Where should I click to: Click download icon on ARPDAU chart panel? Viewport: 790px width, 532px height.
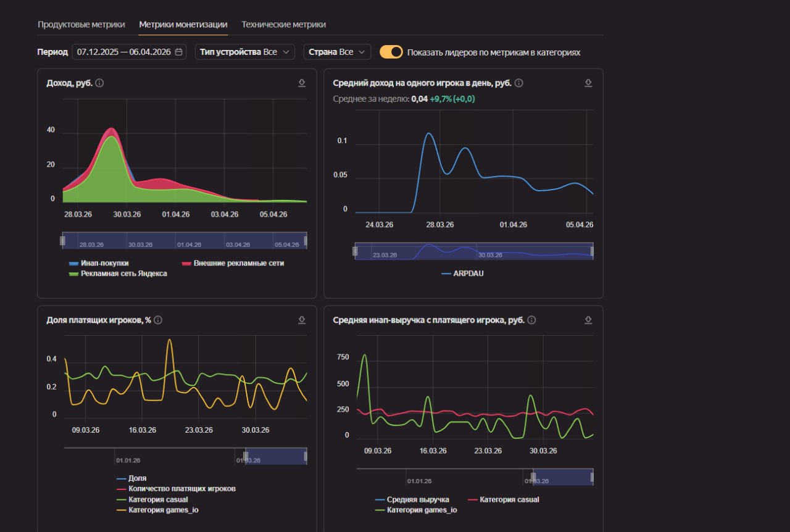click(x=588, y=83)
